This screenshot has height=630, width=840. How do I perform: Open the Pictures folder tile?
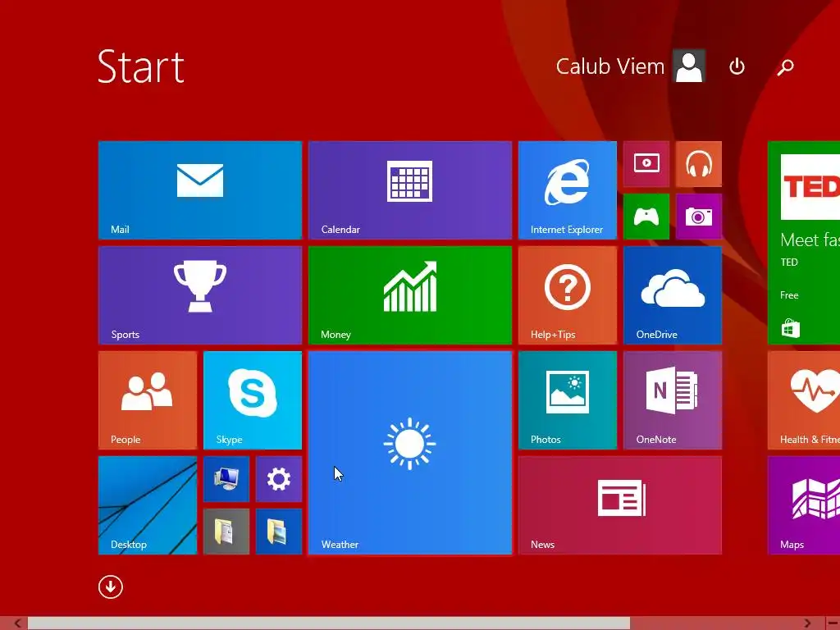(x=279, y=532)
